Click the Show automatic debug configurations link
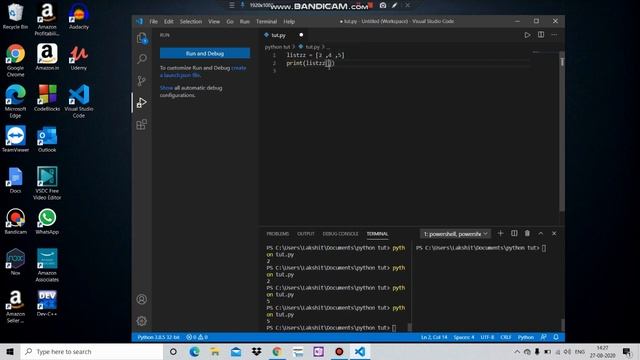 (x=166, y=88)
